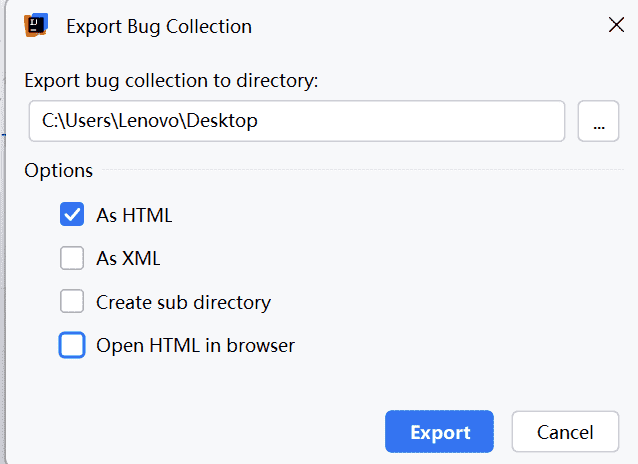Click the empty title bar area
Image resolution: width=638 pixels, height=464 pixels.
(420, 26)
